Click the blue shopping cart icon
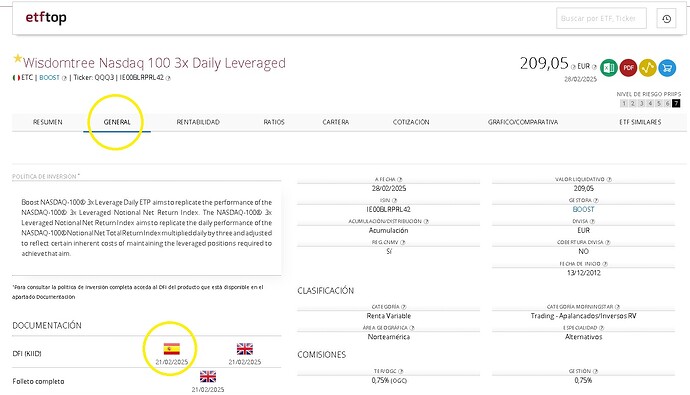The width and height of the screenshot is (690, 395). [667, 68]
